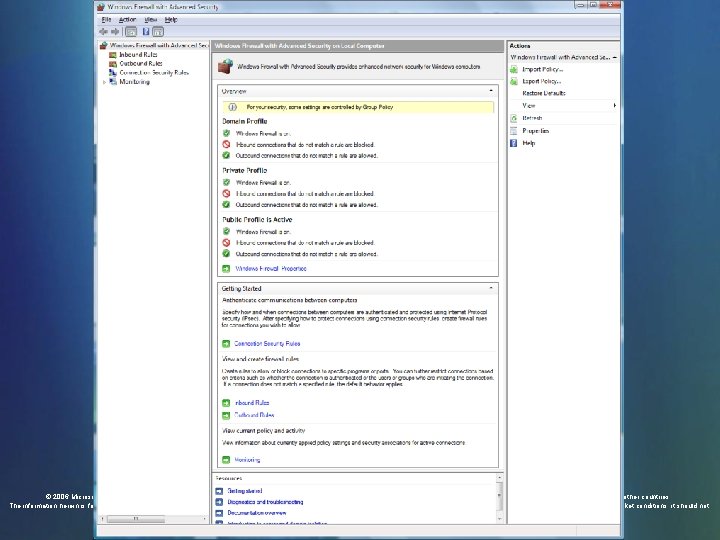720x540 pixels.
Task: Click the Import Policy icon
Action: click(514, 69)
